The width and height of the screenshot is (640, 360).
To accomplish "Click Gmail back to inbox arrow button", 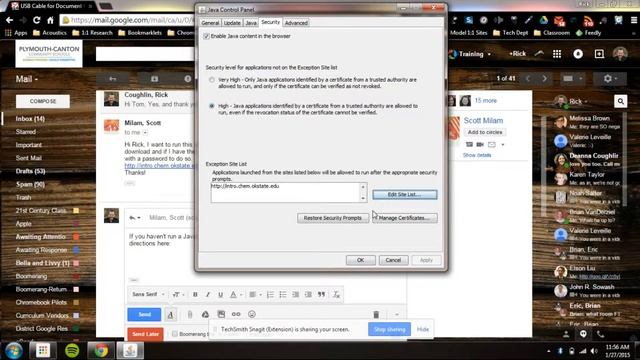I will [113, 79].
